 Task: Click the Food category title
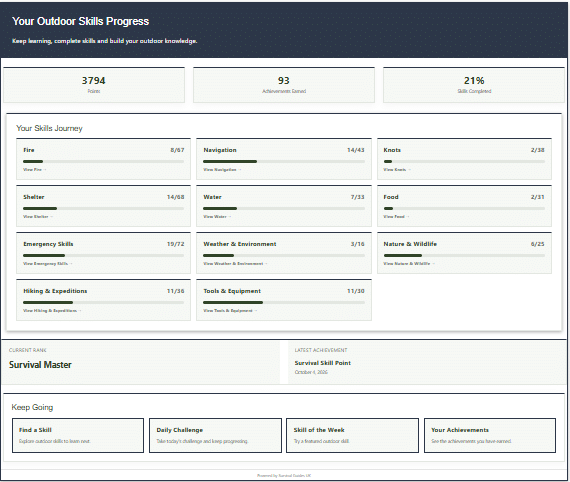click(391, 197)
